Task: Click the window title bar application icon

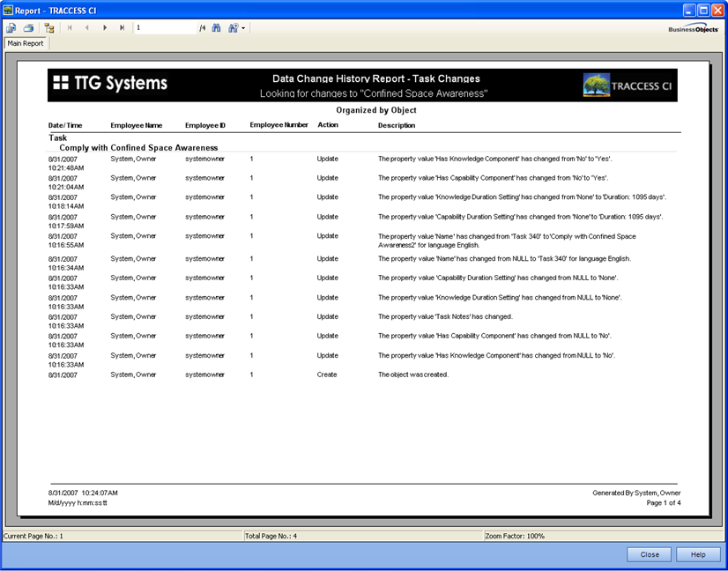Action: point(8,11)
